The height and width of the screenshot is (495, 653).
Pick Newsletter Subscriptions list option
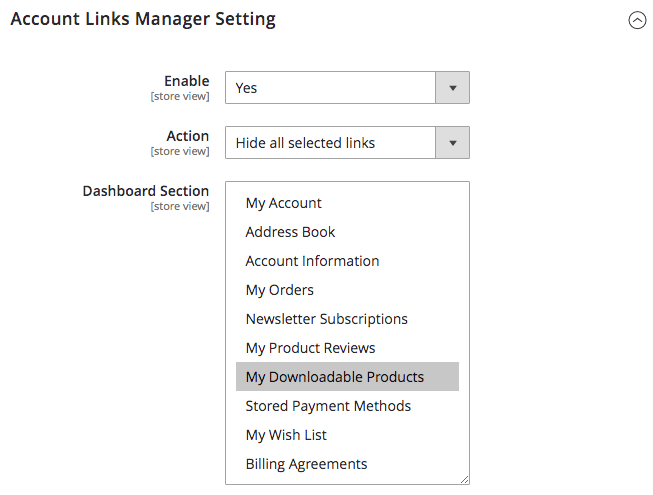(327, 319)
